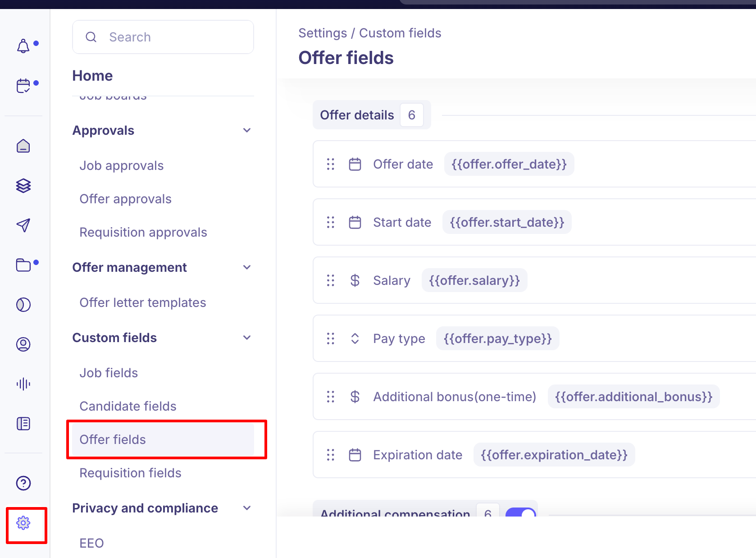756x558 pixels.
Task: Click the Settings breadcrumb link
Action: (x=323, y=33)
